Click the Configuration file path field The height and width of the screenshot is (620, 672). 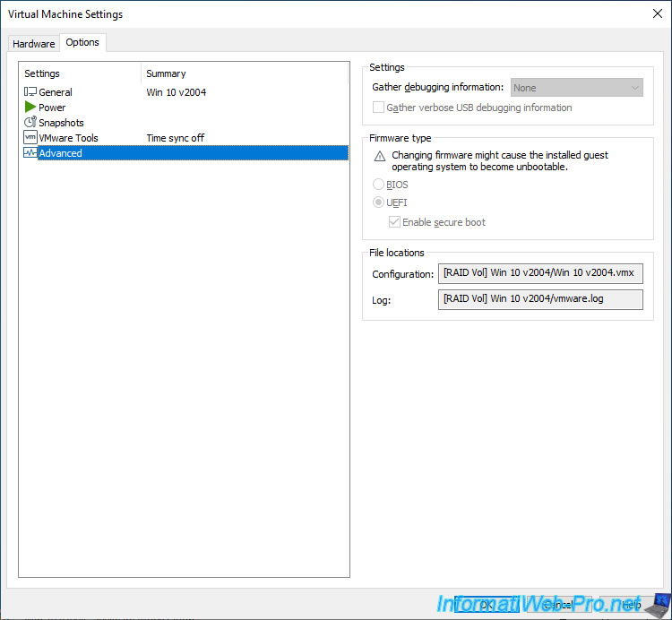(540, 273)
